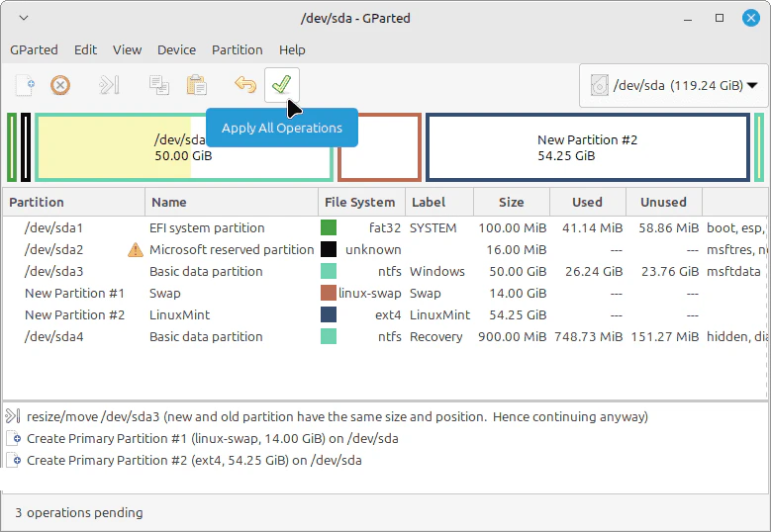This screenshot has width=771, height=532.
Task: Click the black unknown filesystem swatch
Action: pyautogui.click(x=329, y=249)
